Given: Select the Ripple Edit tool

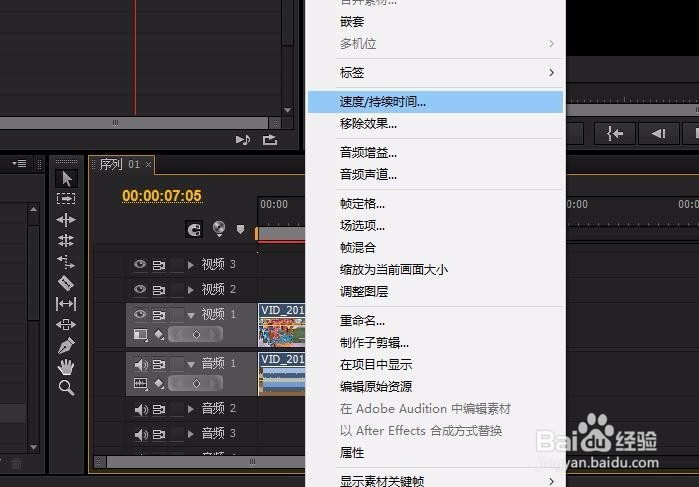Looking at the screenshot, I should (66, 220).
